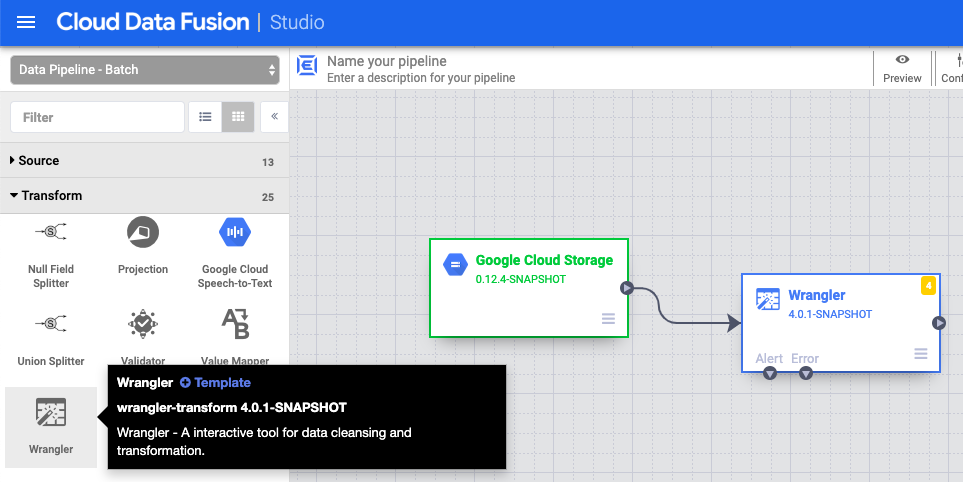Click the Template link in tooltip
963x482 pixels.
(x=215, y=382)
